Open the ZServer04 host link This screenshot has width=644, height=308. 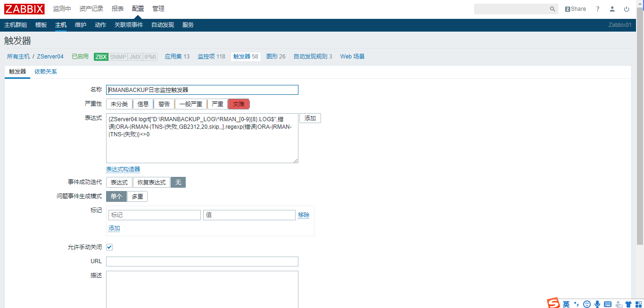[x=50, y=57]
